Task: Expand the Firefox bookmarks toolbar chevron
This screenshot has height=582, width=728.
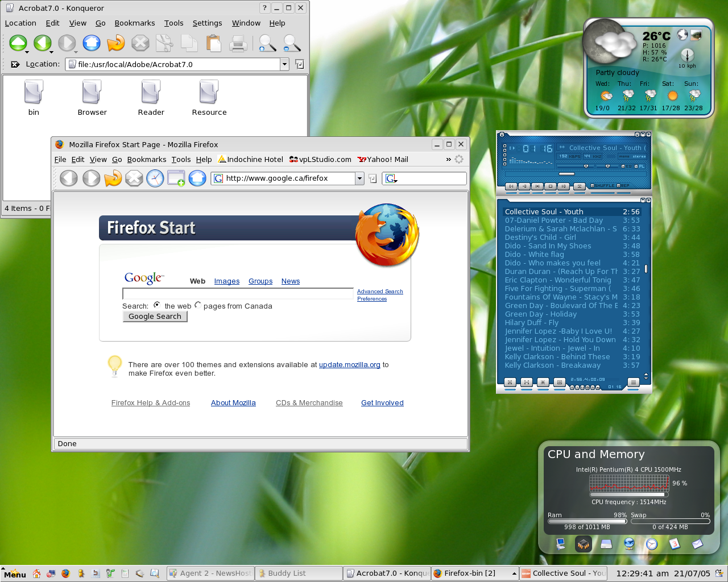Action: pos(448,160)
